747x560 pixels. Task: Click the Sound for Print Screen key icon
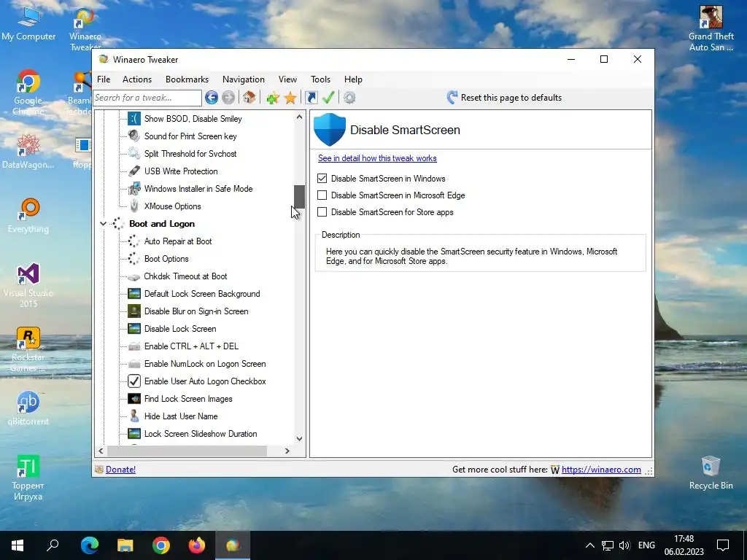134,136
